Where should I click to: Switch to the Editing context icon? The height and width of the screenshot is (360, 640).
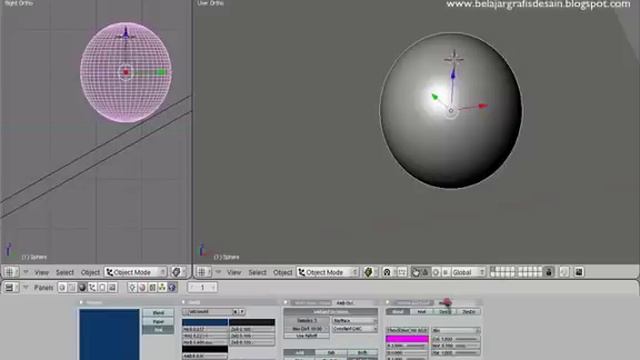102,287
